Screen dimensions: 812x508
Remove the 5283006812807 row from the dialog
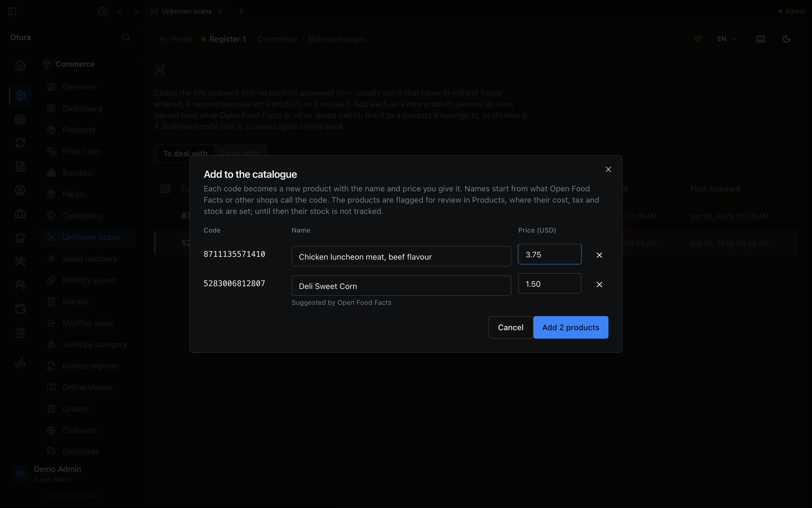599,284
